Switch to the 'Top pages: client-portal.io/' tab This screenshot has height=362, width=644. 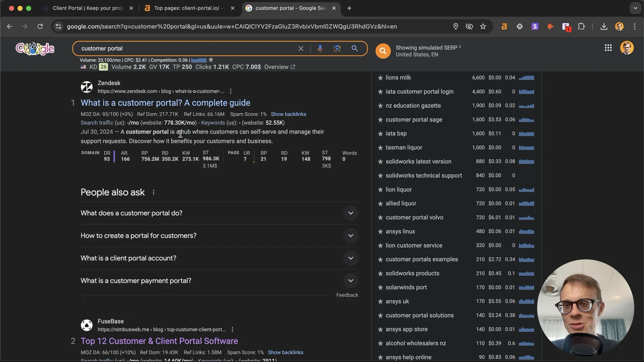189,8
